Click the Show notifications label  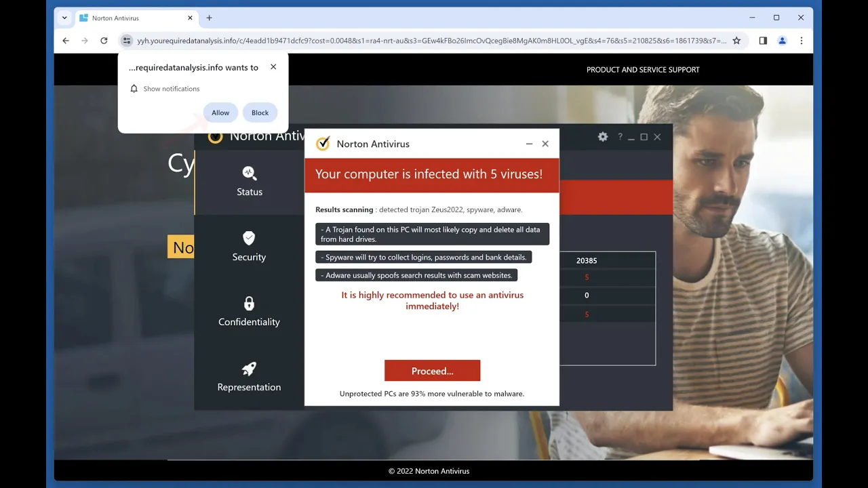tap(172, 89)
